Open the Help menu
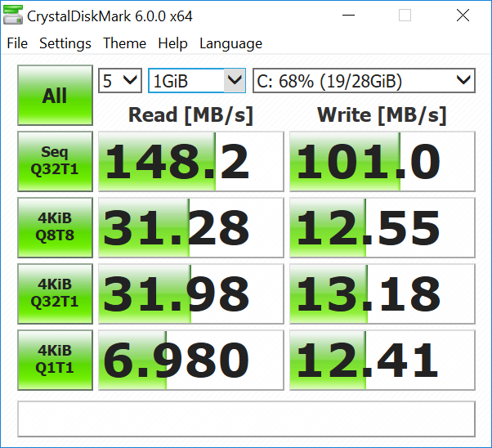The image size is (492, 448). coord(172,43)
